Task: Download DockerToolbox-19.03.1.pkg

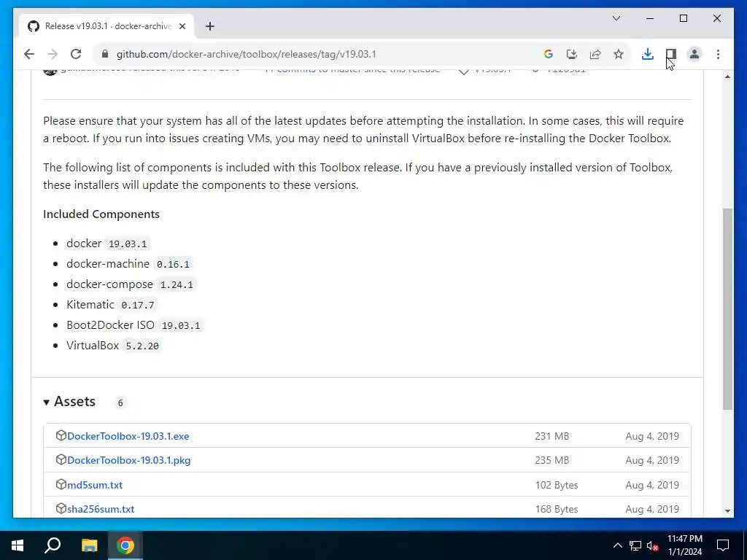Action: click(128, 461)
